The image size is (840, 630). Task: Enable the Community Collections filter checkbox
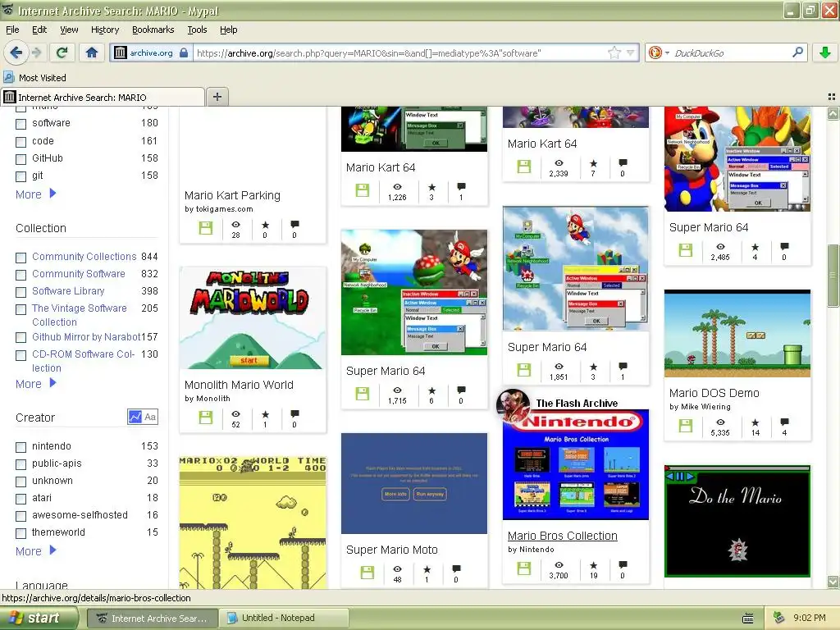pos(21,258)
